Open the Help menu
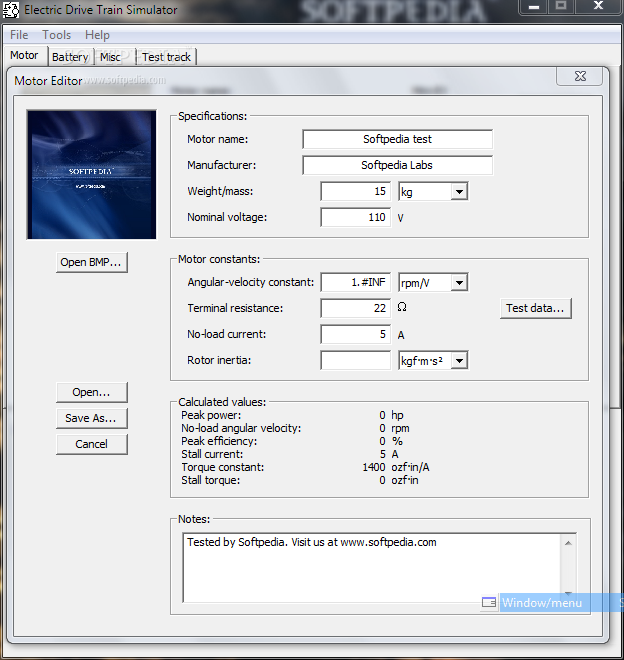The image size is (624, 660). 97,35
